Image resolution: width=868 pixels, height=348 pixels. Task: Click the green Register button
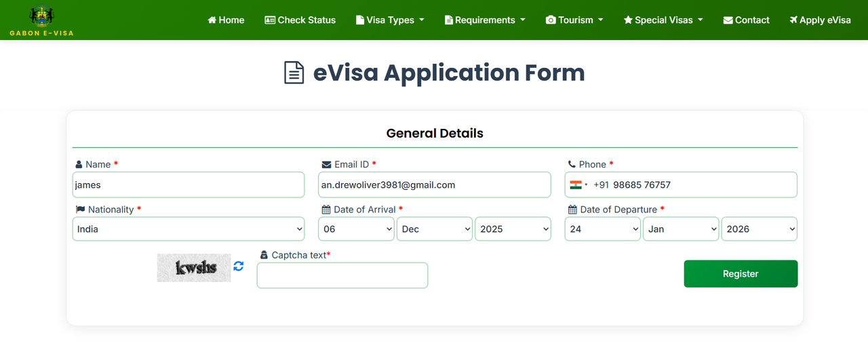(741, 274)
